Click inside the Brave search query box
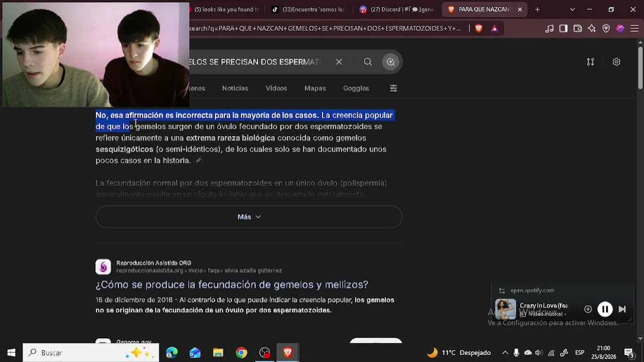This screenshot has width=644, height=362. [255, 62]
